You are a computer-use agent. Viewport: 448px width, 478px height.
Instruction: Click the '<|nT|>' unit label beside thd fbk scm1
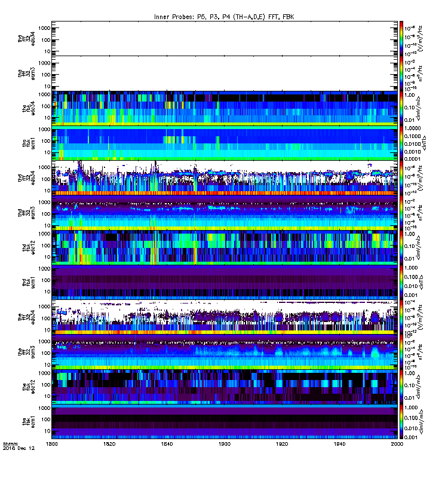[421, 282]
